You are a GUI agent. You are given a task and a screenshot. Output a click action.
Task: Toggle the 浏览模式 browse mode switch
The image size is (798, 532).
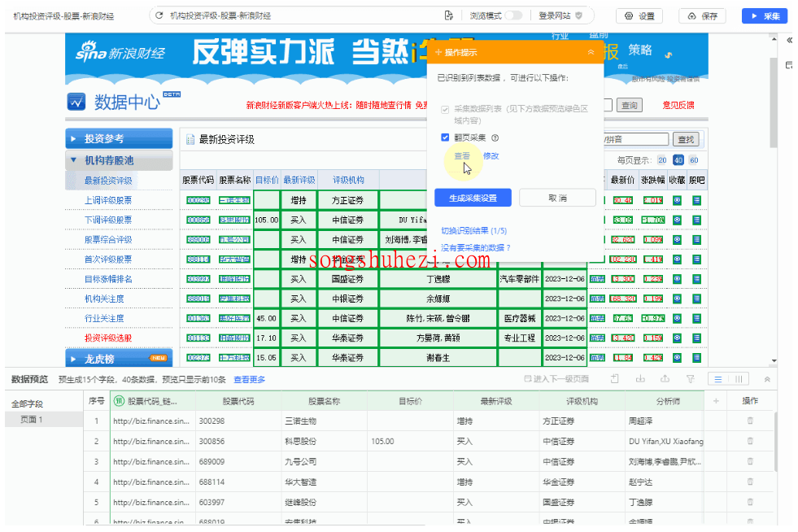(513, 15)
